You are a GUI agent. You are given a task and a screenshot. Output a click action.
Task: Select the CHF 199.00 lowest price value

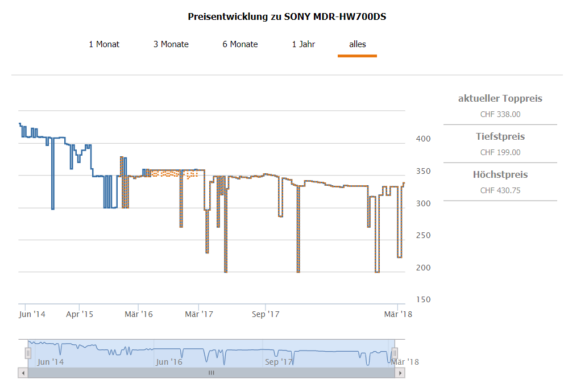coord(500,152)
